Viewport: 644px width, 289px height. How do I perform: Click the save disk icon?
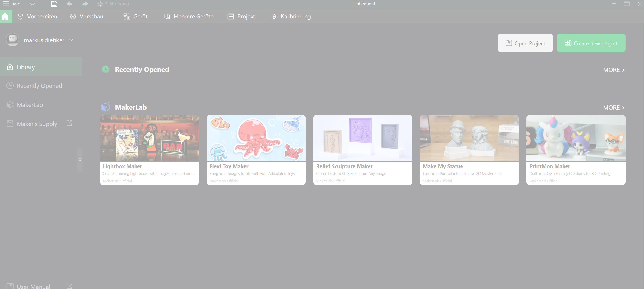click(x=54, y=4)
